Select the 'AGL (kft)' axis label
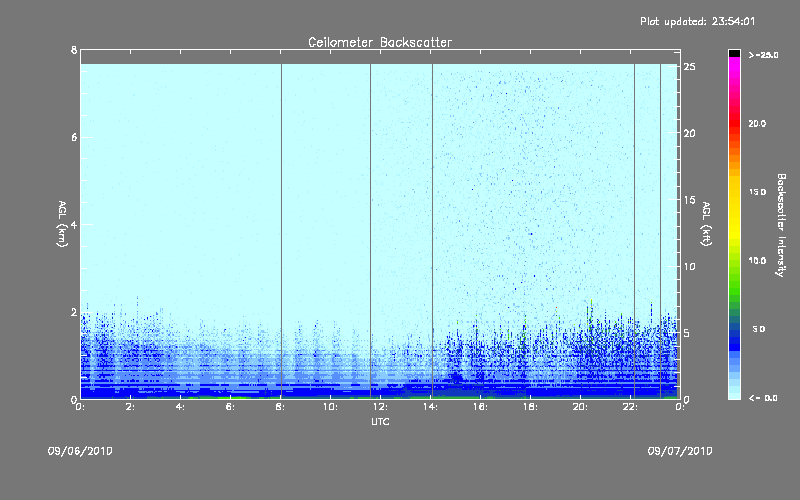Image resolution: width=800 pixels, height=500 pixels. coord(706,224)
